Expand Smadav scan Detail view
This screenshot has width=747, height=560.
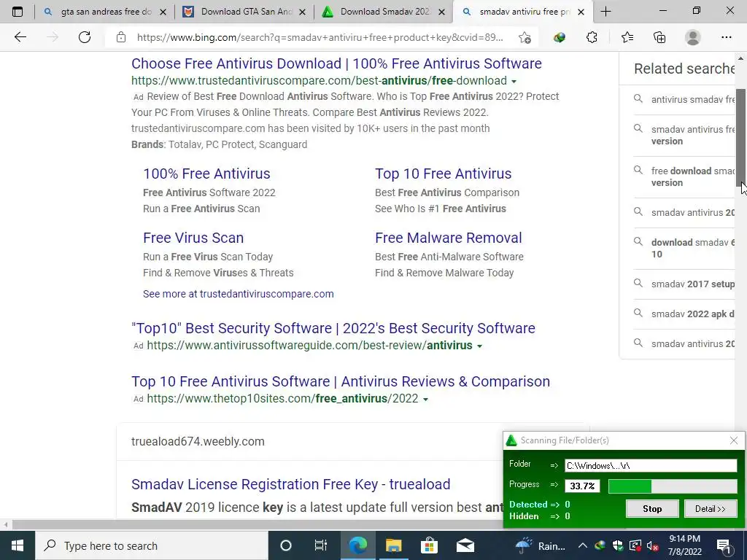point(711,508)
